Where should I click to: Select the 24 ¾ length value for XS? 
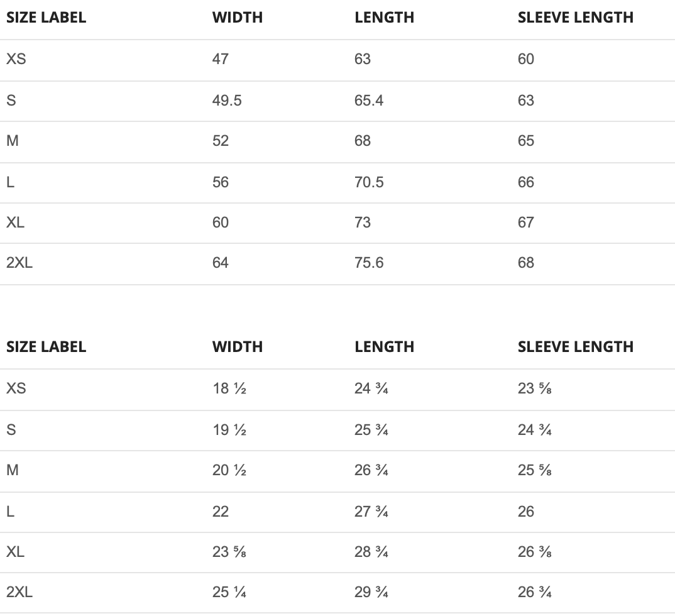click(371, 388)
